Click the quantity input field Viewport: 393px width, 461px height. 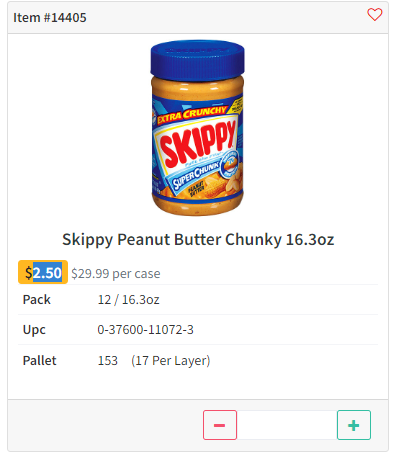(x=287, y=425)
